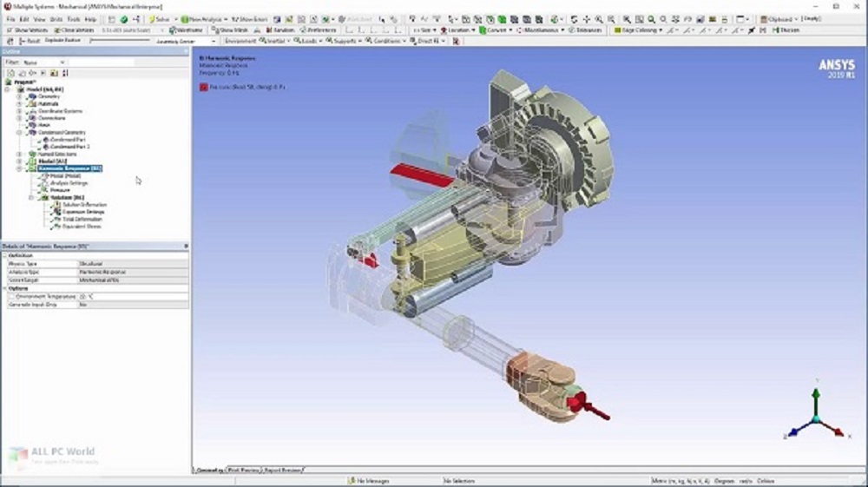
Task: Open the outline Filter Name dropdown
Action: pos(43,63)
